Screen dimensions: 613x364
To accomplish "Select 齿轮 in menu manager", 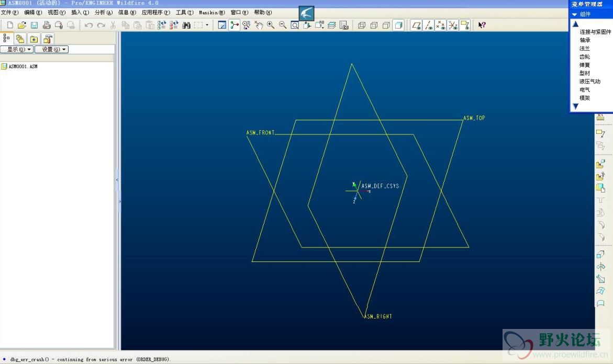I will coord(585,56).
